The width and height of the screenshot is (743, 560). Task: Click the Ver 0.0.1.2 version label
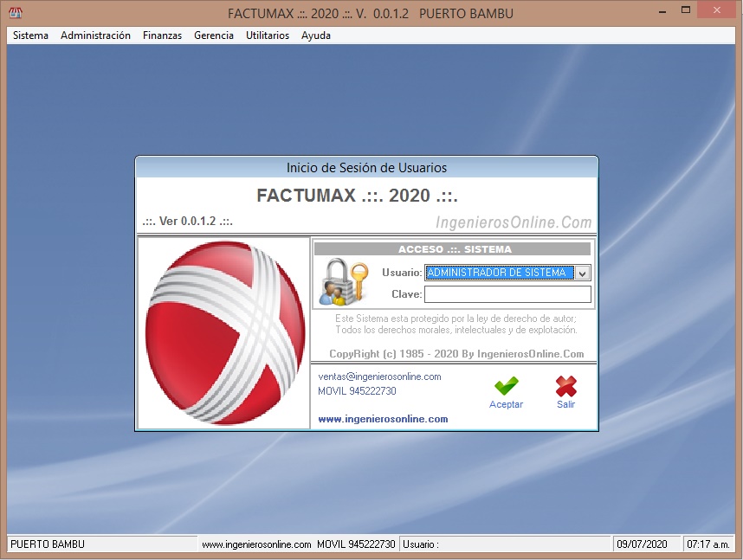[187, 222]
